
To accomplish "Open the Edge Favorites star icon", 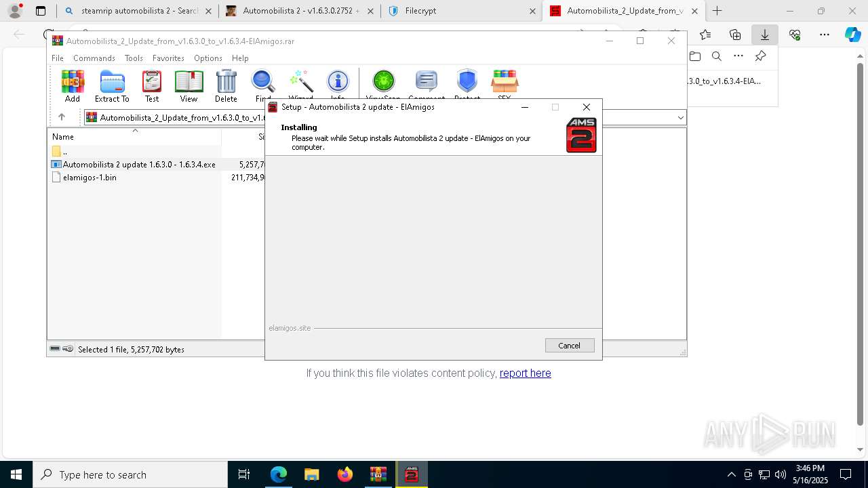I will click(x=705, y=35).
